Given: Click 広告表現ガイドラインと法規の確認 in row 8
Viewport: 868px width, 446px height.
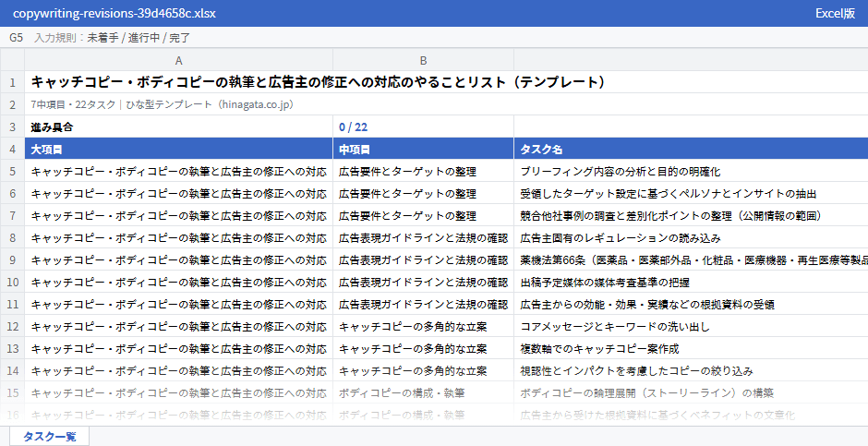Looking at the screenshot, I should [x=424, y=238].
